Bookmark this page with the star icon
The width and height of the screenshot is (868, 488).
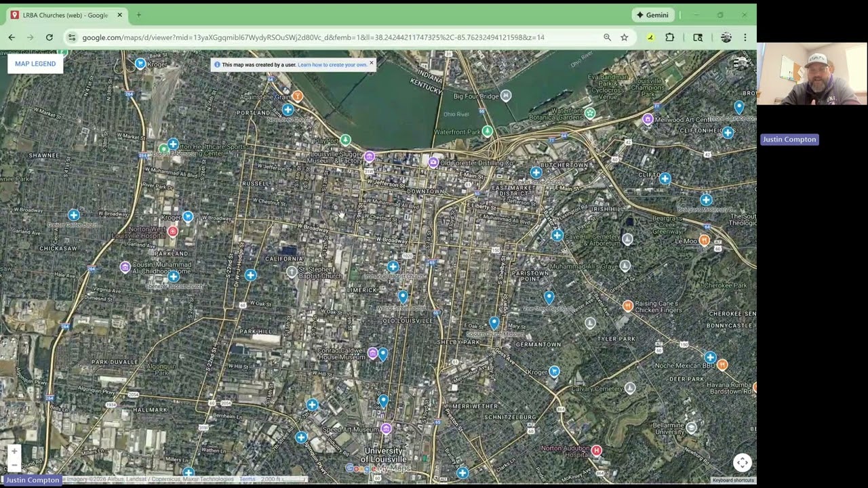point(624,37)
